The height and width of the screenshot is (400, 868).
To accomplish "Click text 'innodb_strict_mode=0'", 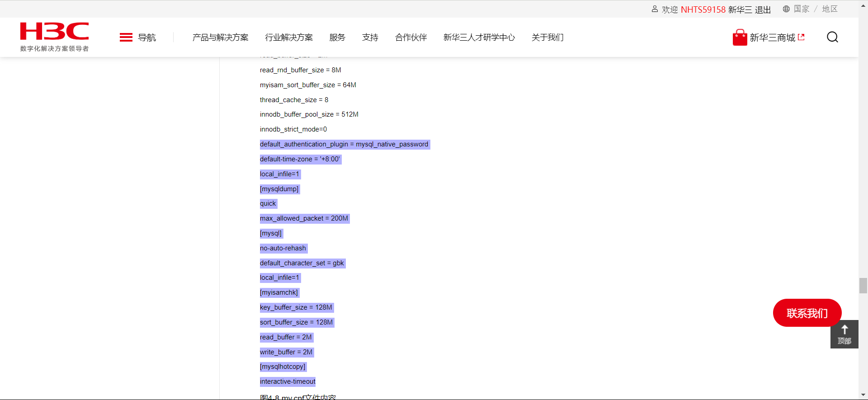I will pyautogui.click(x=293, y=129).
